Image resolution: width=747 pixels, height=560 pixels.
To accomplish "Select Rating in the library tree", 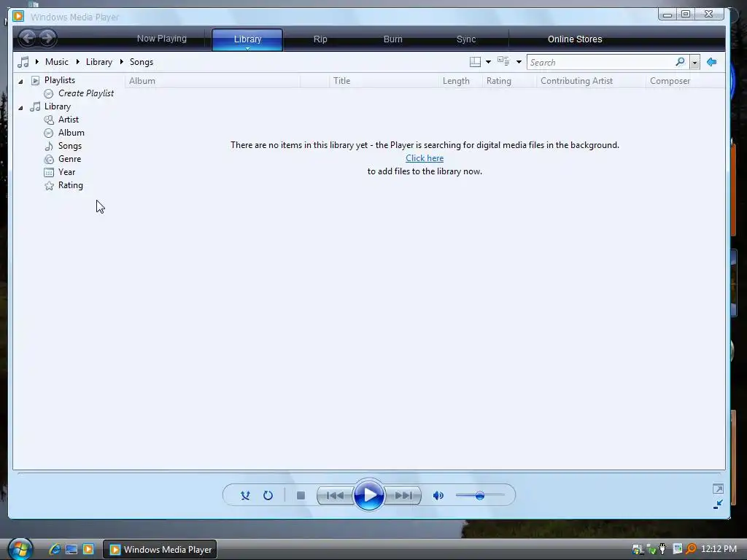I will [x=71, y=185].
